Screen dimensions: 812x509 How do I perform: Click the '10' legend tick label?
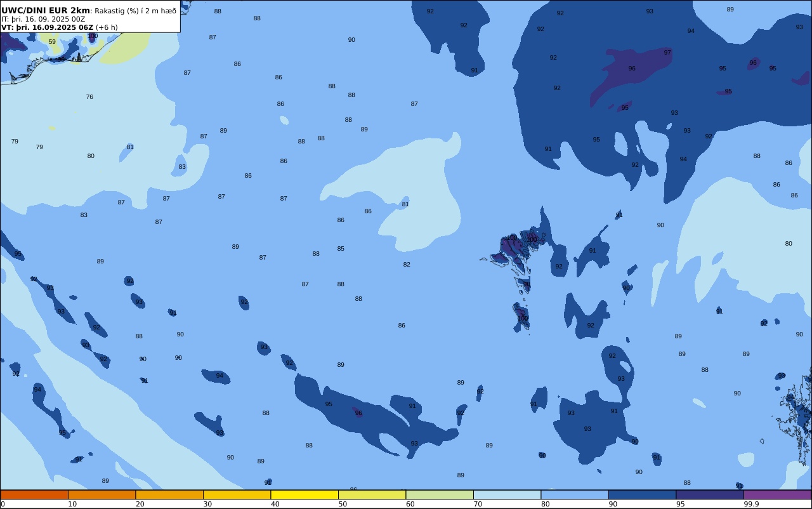(72, 504)
